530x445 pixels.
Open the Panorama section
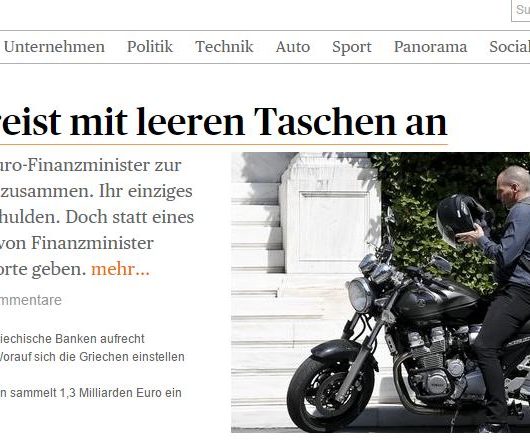point(430,47)
